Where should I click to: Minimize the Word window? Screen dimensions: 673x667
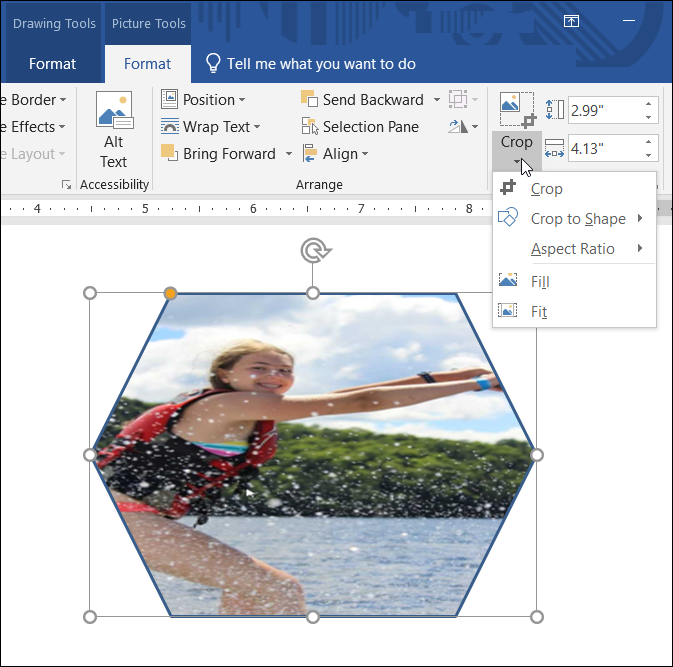(x=629, y=20)
